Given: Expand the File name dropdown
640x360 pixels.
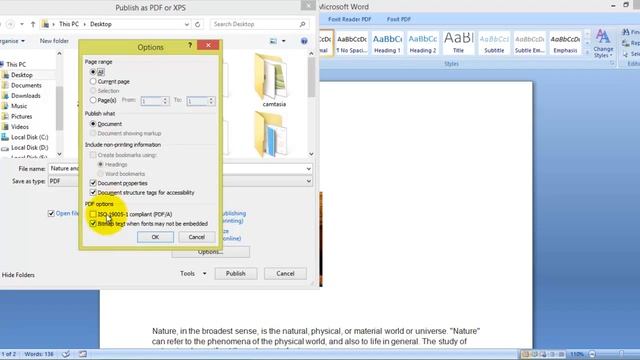Looking at the screenshot, I should (309, 169).
